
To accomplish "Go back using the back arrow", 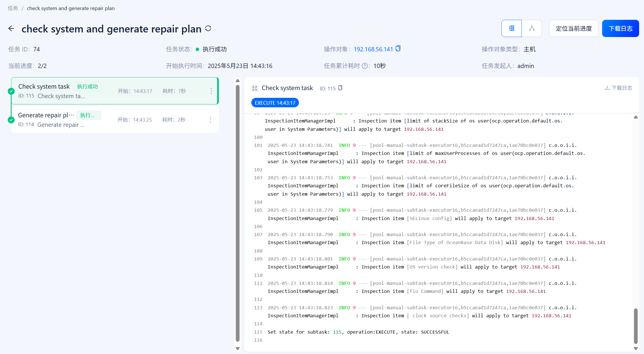I will [x=11, y=28].
